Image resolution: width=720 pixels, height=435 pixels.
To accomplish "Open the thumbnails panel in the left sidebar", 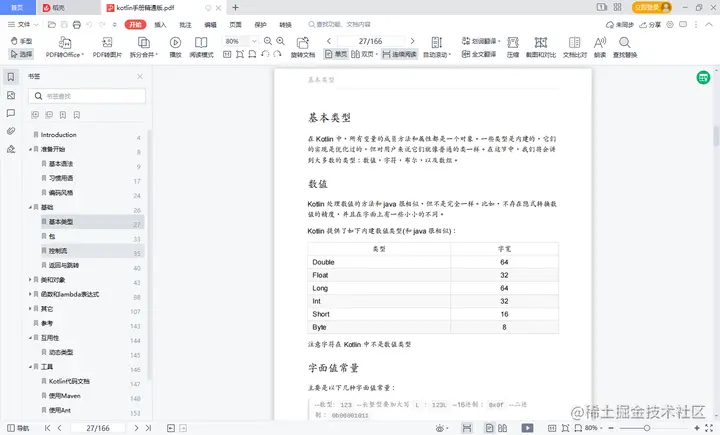I will [11, 95].
